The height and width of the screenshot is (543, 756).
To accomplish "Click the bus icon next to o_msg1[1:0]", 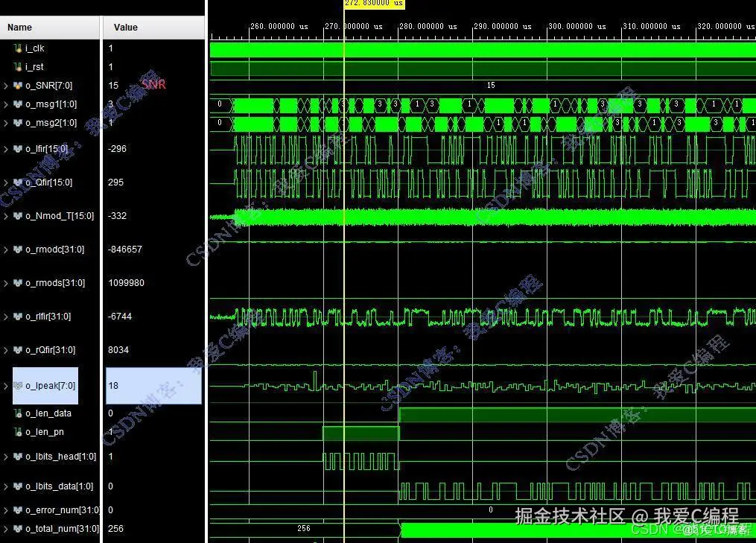I will (x=18, y=104).
